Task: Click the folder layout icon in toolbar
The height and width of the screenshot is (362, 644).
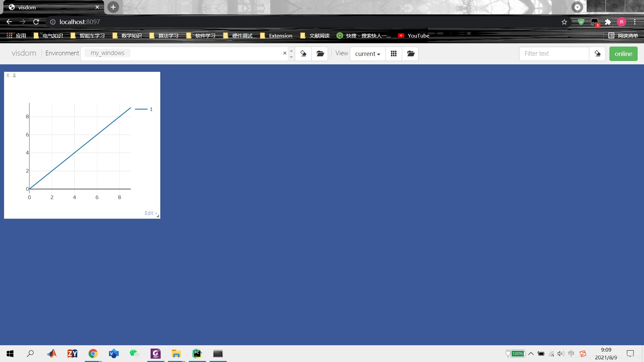Action: [x=411, y=54]
